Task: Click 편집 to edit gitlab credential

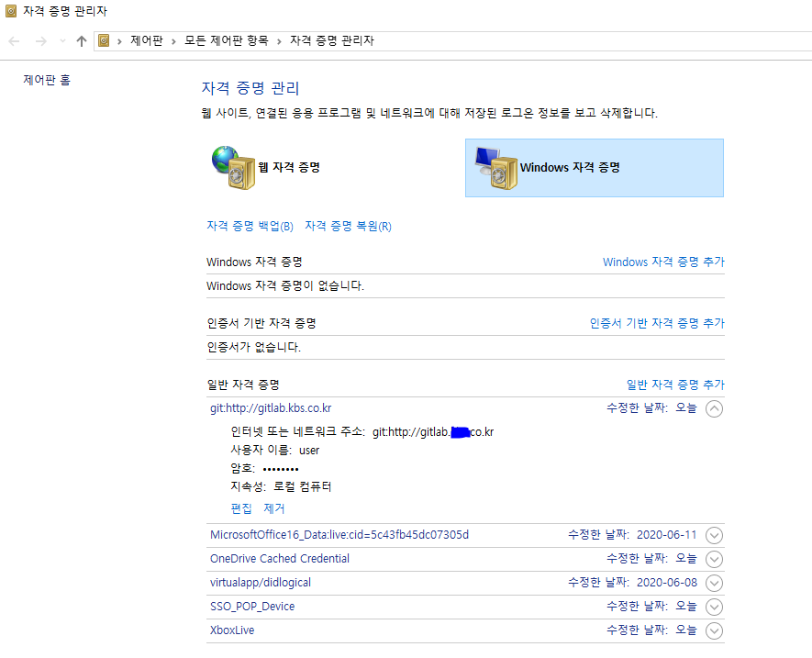Action: [241, 508]
